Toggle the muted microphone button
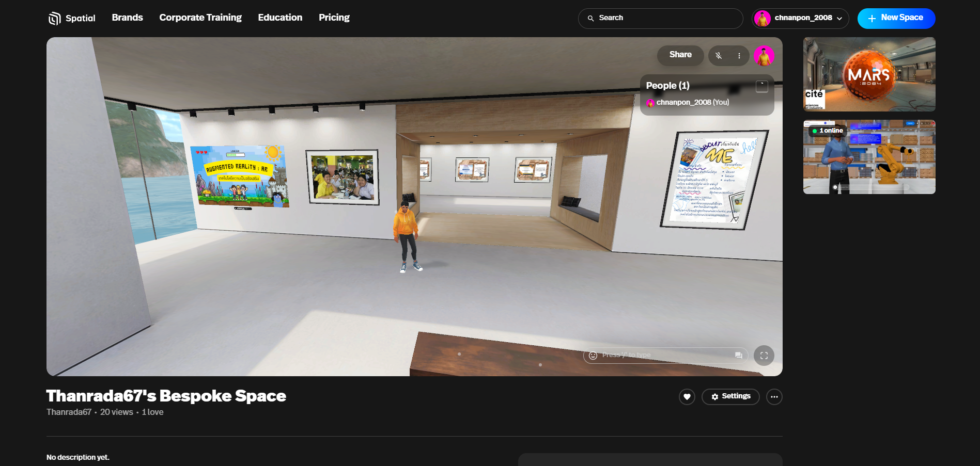Viewport: 980px width, 466px height. pos(719,56)
